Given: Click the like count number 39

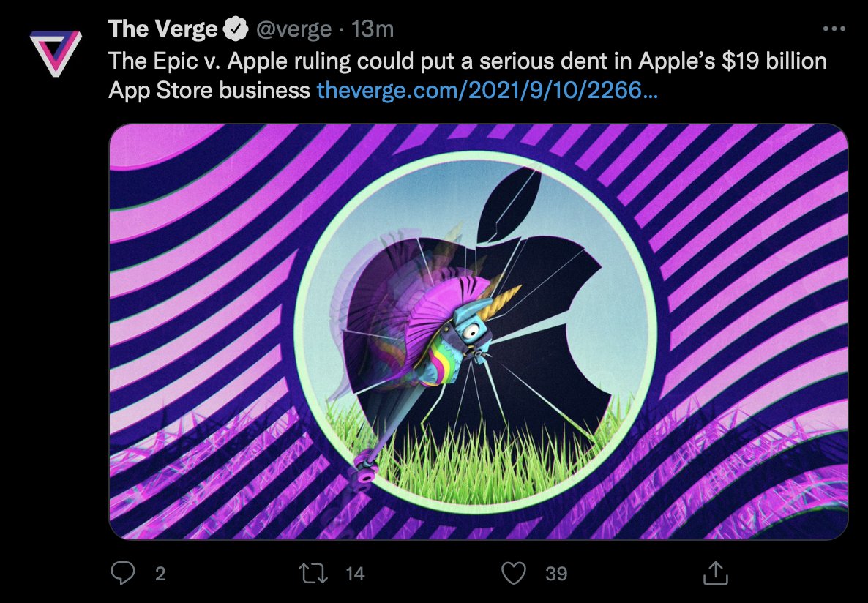Looking at the screenshot, I should 557,574.
